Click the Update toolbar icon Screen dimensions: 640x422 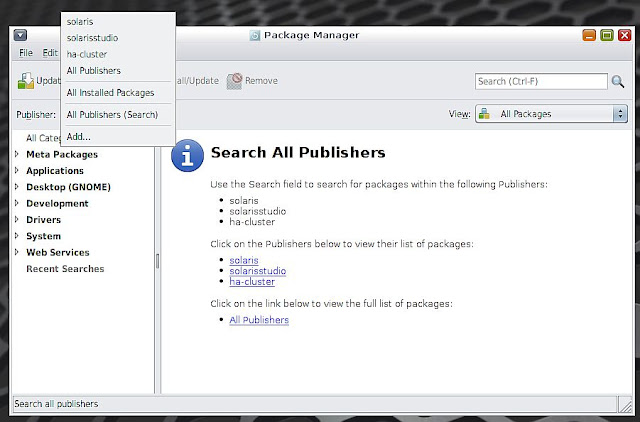(x=26, y=81)
